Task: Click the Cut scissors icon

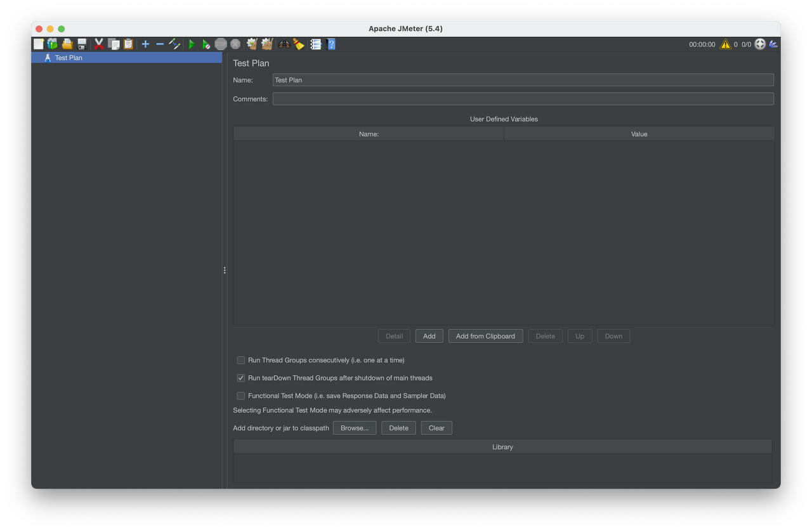Action: point(99,44)
